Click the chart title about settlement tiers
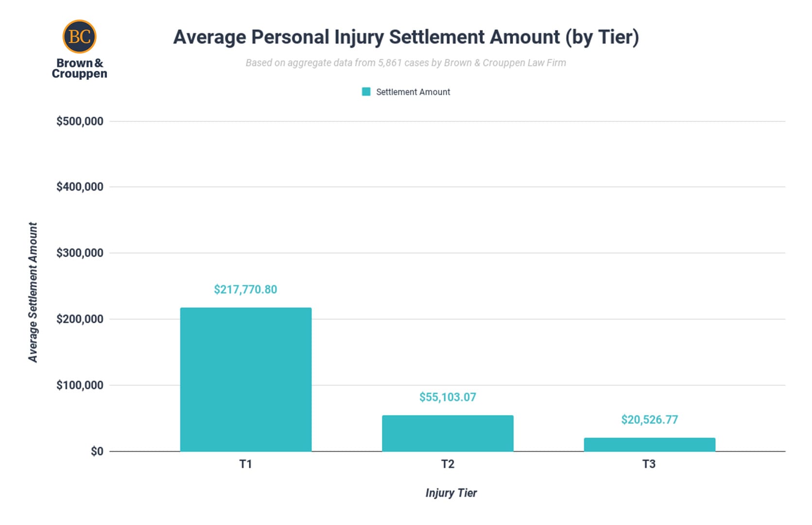This screenshot has height=525, width=812. [406, 37]
